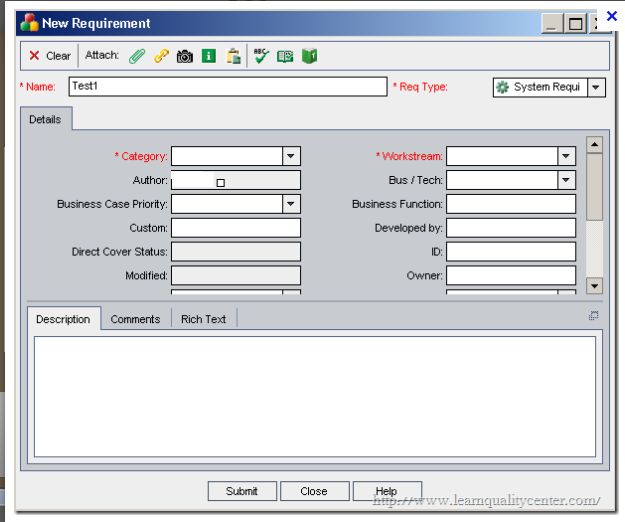Click the details vertical scrollbar thumb
The height and width of the screenshot is (522, 625).
595,186
